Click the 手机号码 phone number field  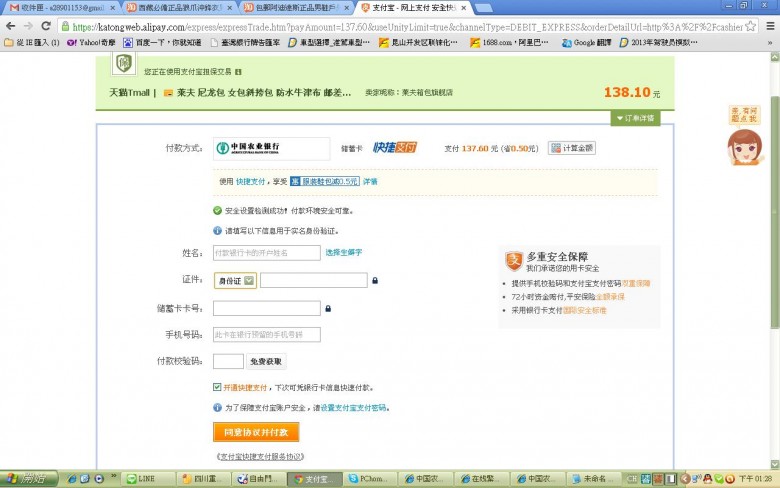pos(266,334)
